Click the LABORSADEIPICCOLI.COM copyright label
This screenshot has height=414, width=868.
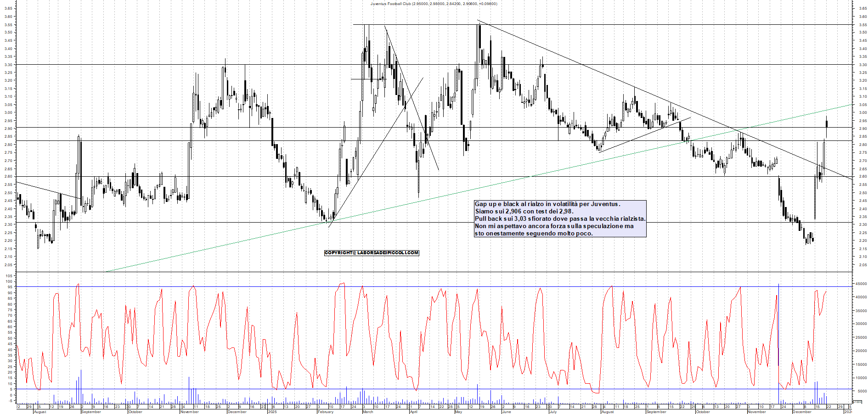coord(372,253)
